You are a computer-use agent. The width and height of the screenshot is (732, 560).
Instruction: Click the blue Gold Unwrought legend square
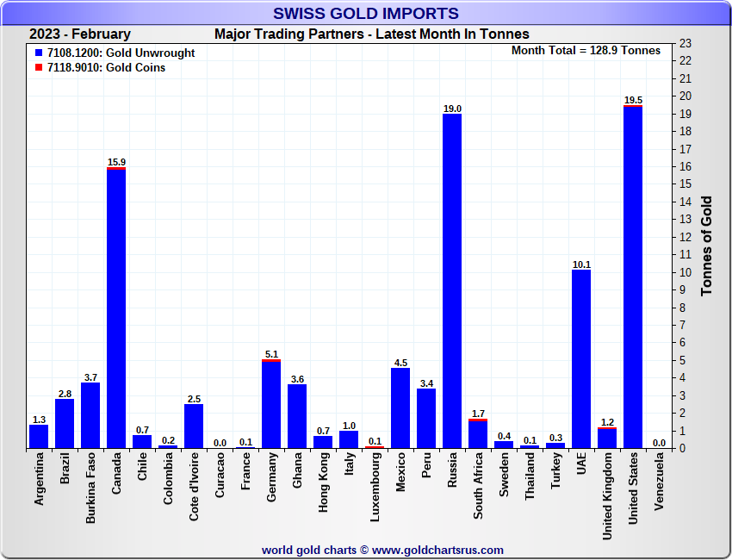point(39,53)
